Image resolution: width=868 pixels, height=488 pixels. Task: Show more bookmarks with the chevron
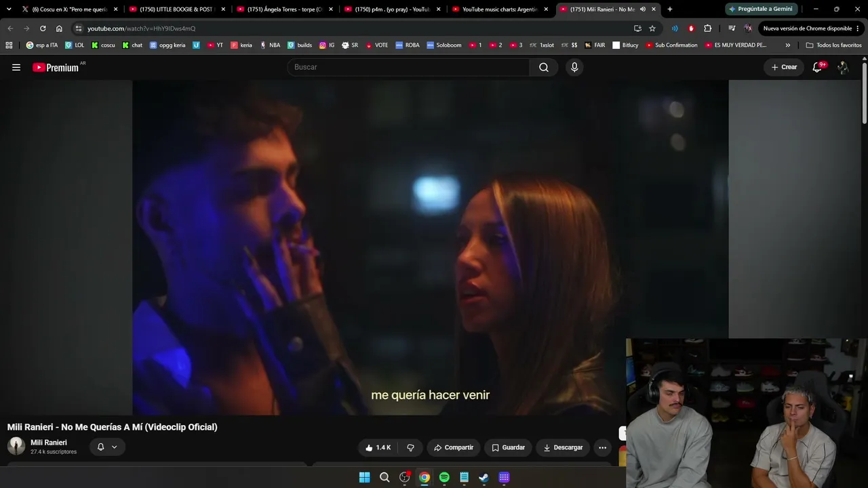788,45
